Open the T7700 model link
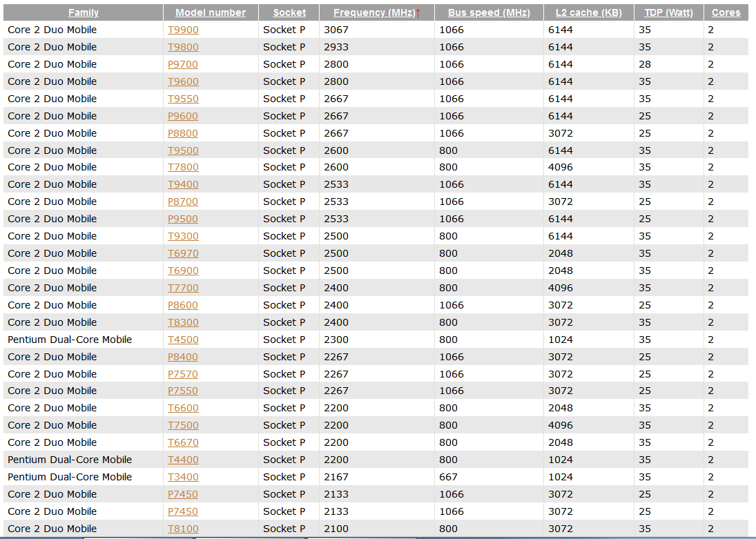The height and width of the screenshot is (539, 756). pyautogui.click(x=183, y=288)
